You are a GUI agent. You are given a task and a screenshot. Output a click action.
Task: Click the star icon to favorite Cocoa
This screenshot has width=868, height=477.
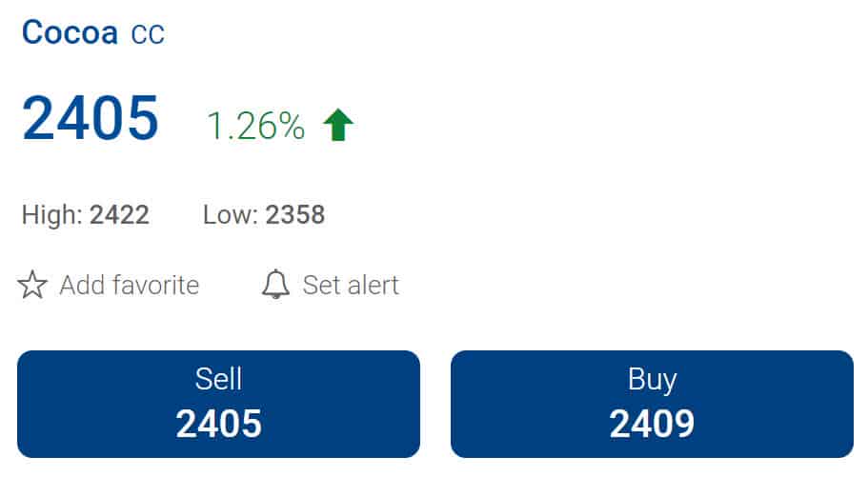tap(32, 285)
